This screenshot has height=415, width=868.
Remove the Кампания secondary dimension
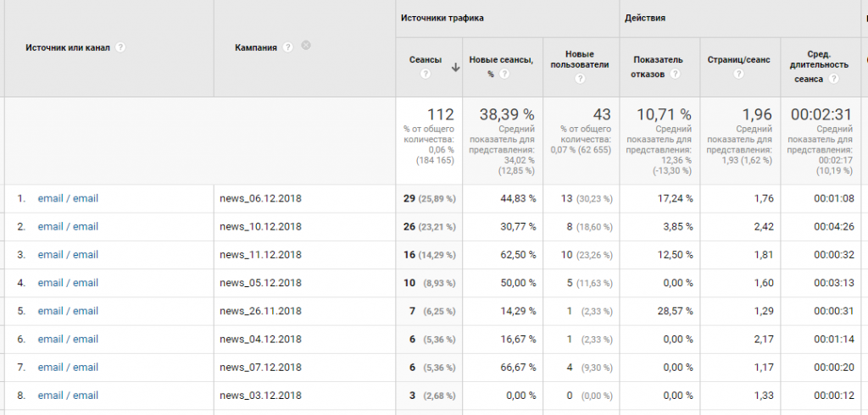pyautogui.click(x=305, y=46)
